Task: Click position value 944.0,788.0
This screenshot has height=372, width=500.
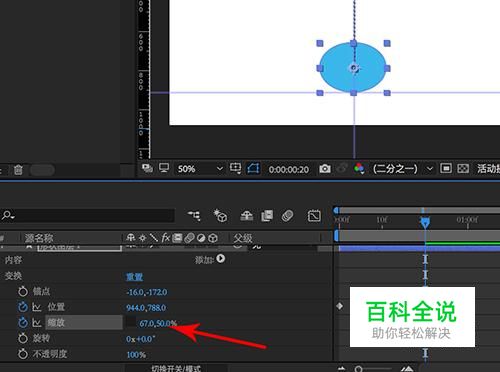Action: pyautogui.click(x=146, y=308)
